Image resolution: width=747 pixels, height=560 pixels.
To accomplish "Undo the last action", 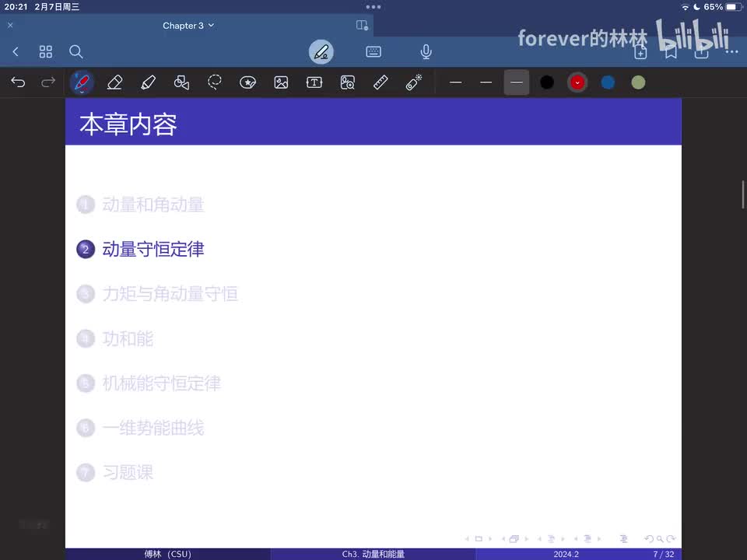I will point(18,82).
